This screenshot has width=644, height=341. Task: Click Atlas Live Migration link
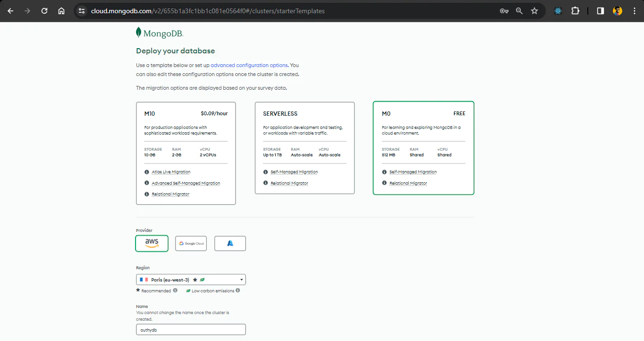171,172
